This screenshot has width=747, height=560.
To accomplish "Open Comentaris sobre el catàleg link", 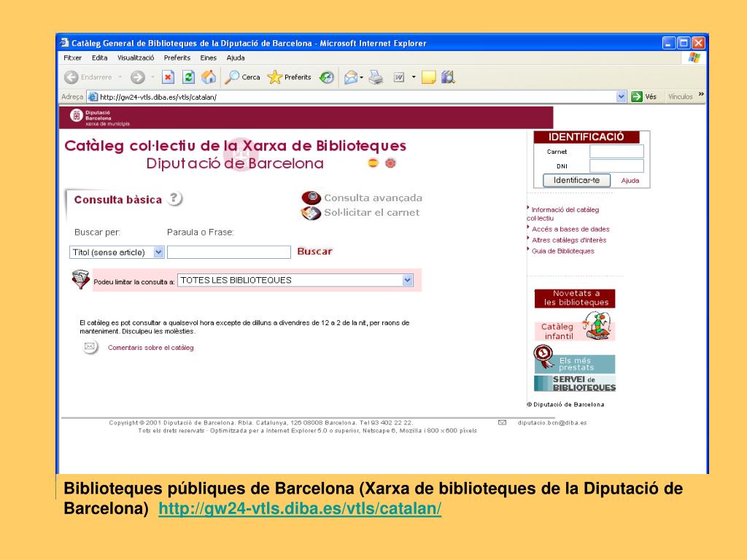I will coord(150,348).
